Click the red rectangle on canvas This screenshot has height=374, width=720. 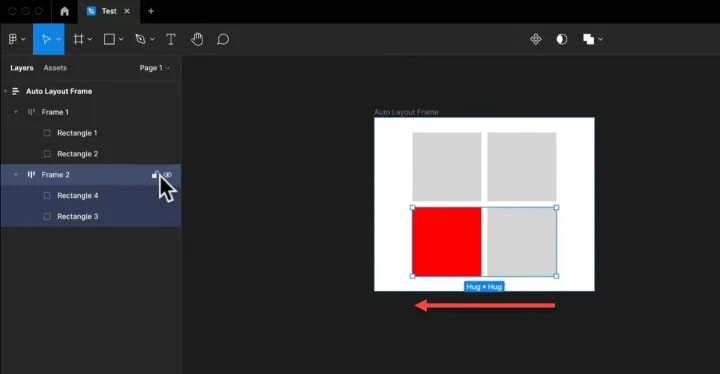[447, 242]
